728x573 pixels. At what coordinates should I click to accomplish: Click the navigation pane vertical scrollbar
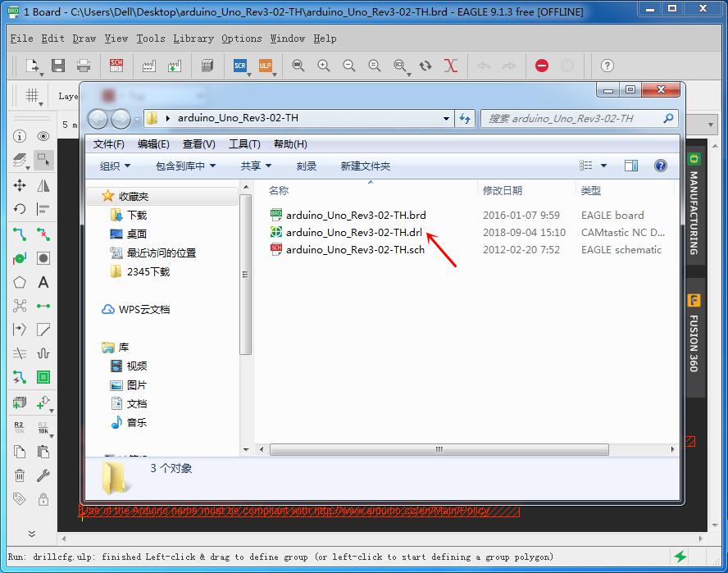point(246,274)
